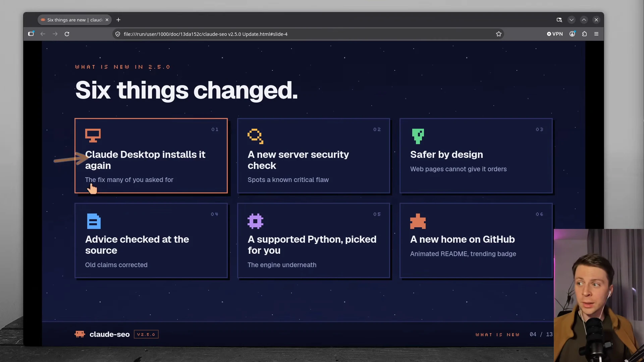Open the 'Advice checked at the source' card
644x362 pixels.
(151, 241)
